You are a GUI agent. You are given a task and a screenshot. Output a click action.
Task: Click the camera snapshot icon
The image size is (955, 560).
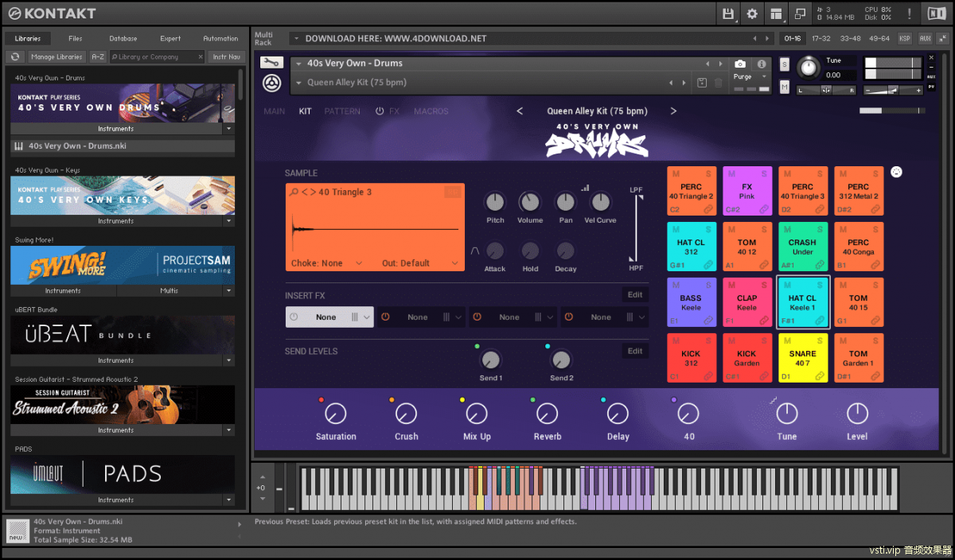[740, 64]
